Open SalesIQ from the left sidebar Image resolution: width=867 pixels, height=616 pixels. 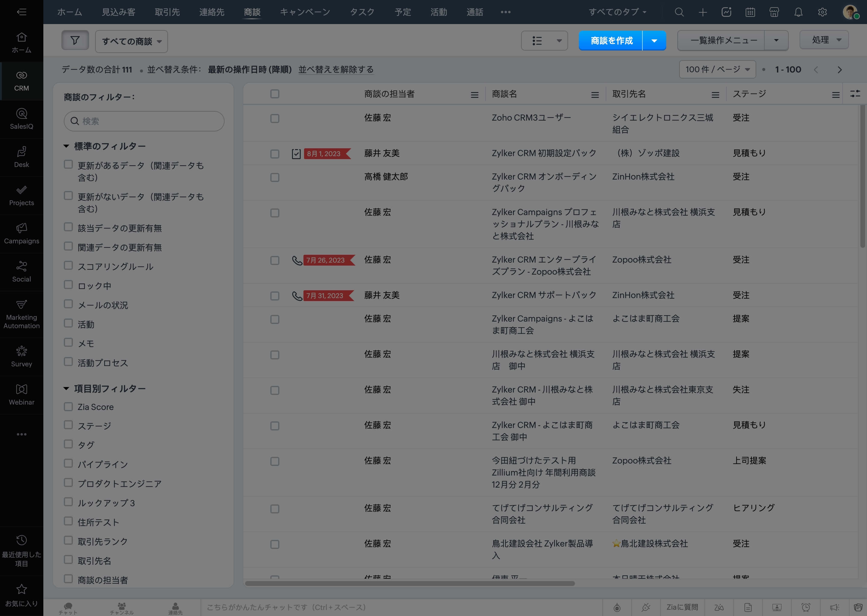22,119
